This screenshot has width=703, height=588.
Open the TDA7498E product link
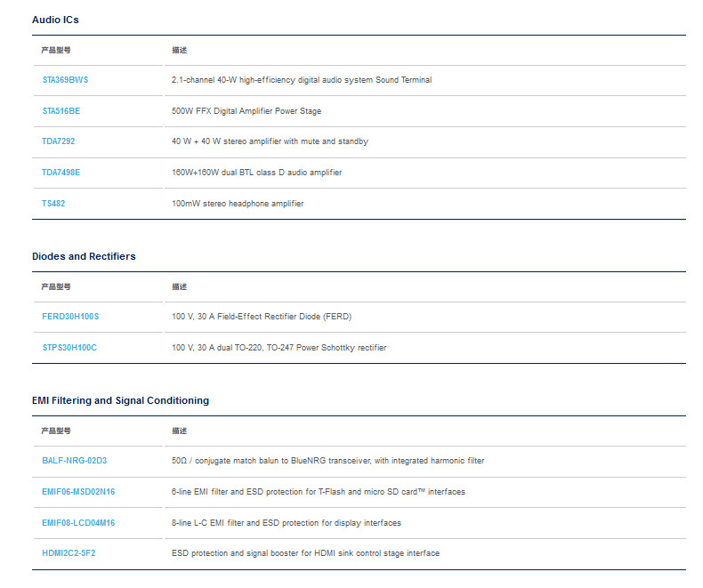61,172
